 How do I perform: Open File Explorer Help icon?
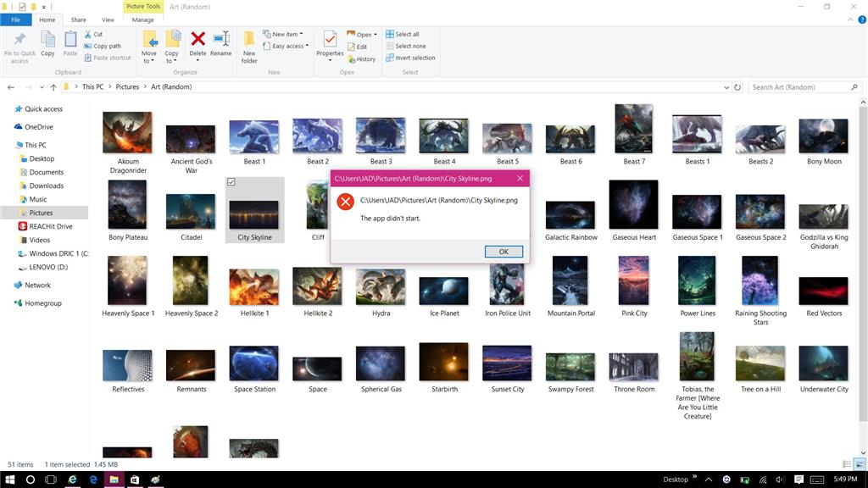pyautogui.click(x=862, y=20)
